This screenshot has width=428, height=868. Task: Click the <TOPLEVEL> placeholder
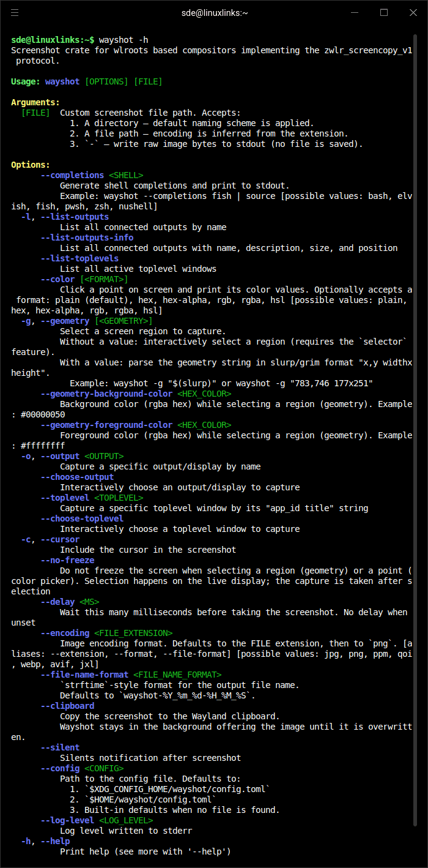[119, 498]
